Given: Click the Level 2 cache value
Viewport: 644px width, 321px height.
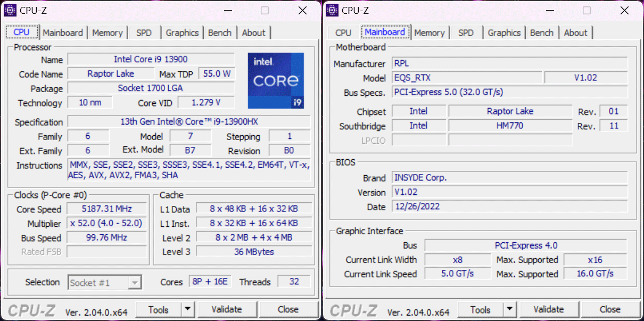Looking at the screenshot, I should 254,238.
